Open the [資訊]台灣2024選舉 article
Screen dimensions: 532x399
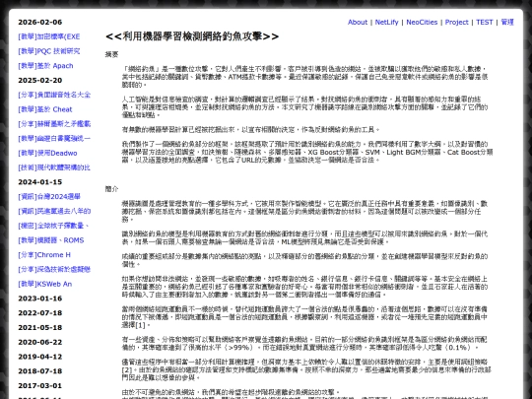click(x=49, y=197)
